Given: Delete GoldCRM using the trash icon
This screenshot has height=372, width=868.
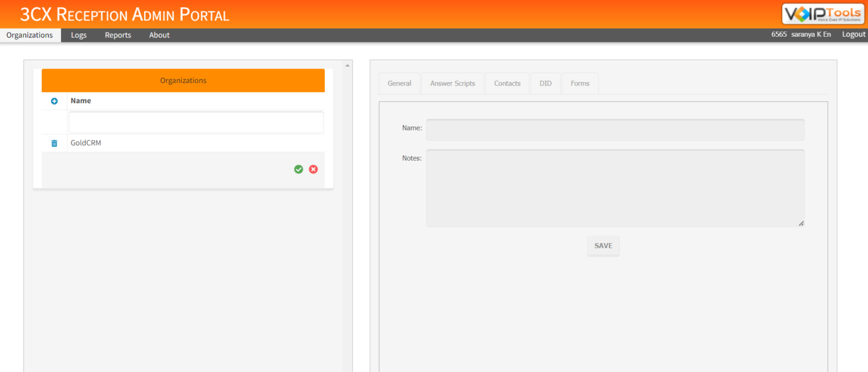Looking at the screenshot, I should [x=54, y=143].
